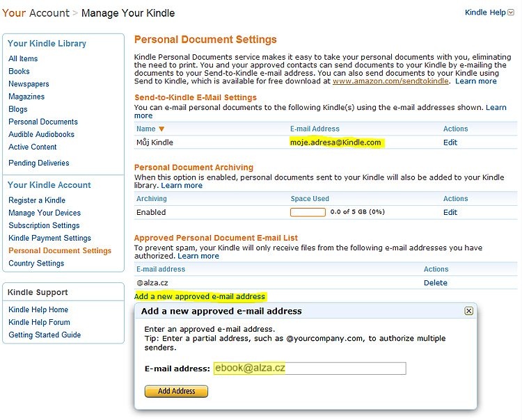The image size is (522, 420).
Task: Sort by Name using the orange arrow
Action: pos(161,129)
